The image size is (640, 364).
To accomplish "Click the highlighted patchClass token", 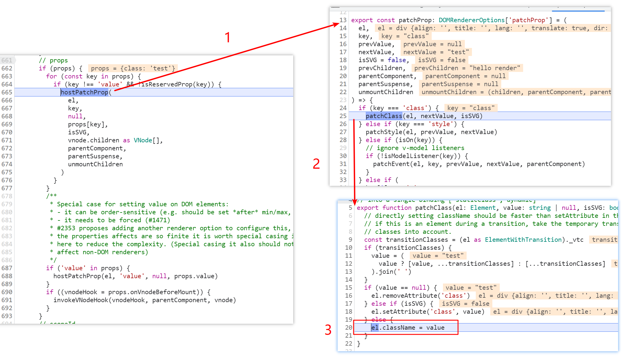I will (384, 116).
